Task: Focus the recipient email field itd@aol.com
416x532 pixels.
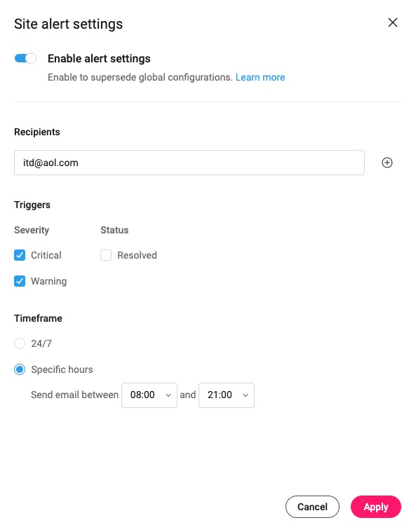Action: pyautogui.click(x=189, y=163)
